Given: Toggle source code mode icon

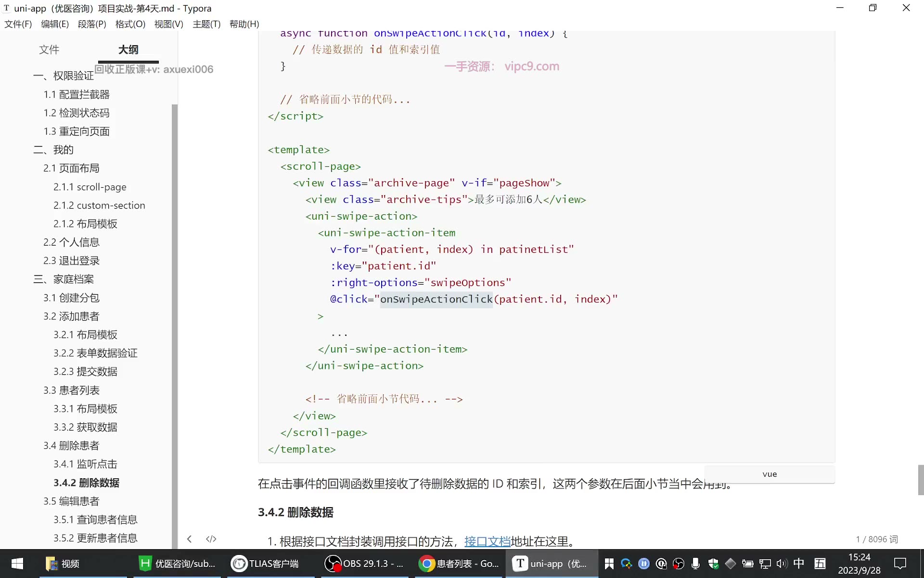Looking at the screenshot, I should point(211,539).
